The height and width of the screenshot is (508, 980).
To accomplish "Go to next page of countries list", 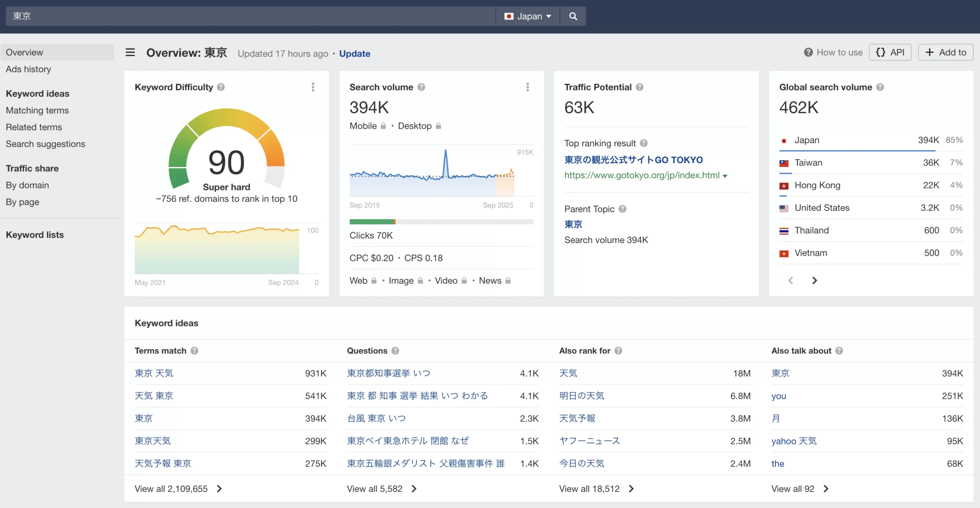I will pos(814,281).
